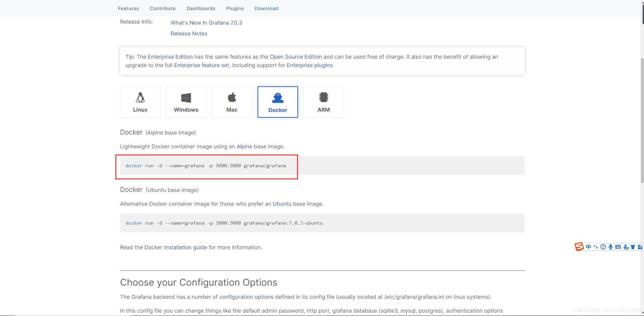Click the 'Choose your Configuration Options' heading

coord(199,282)
